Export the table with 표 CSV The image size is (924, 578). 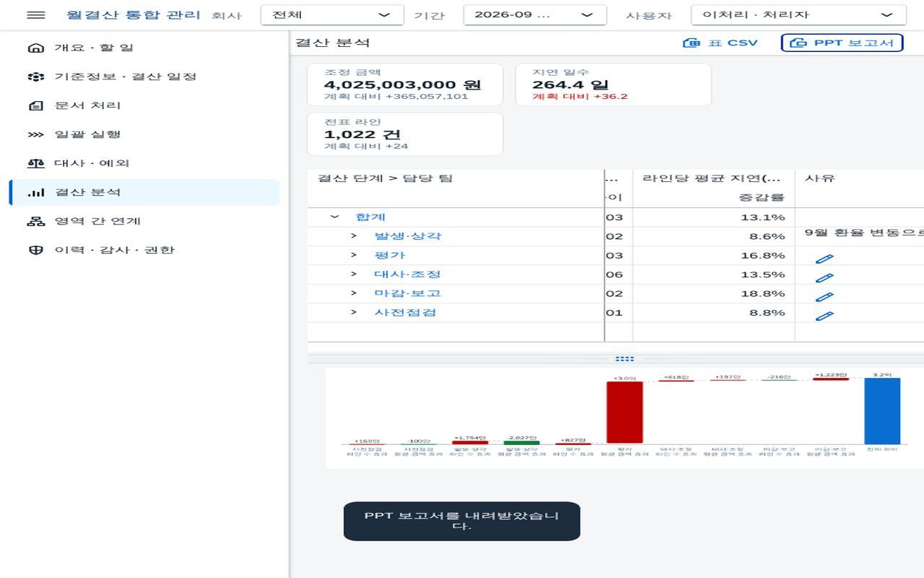(x=720, y=43)
